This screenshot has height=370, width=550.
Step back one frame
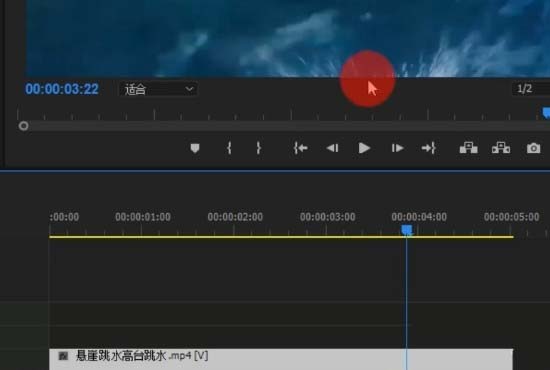332,148
